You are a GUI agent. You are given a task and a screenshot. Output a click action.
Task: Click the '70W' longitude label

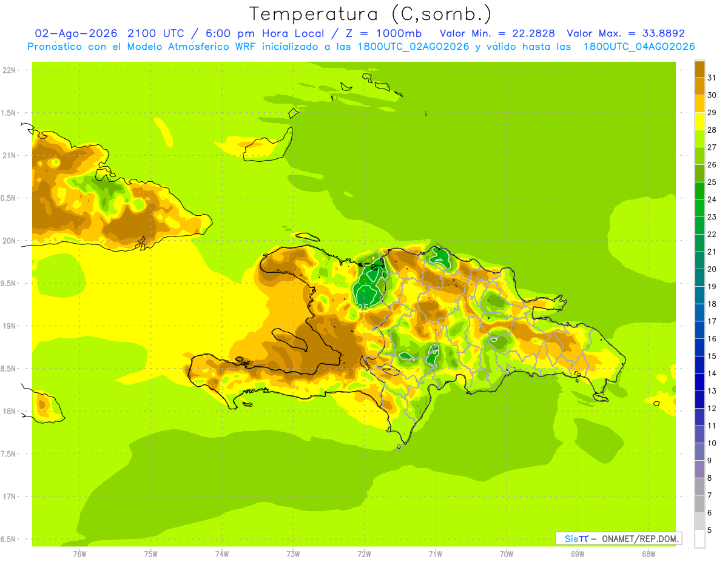507,554
